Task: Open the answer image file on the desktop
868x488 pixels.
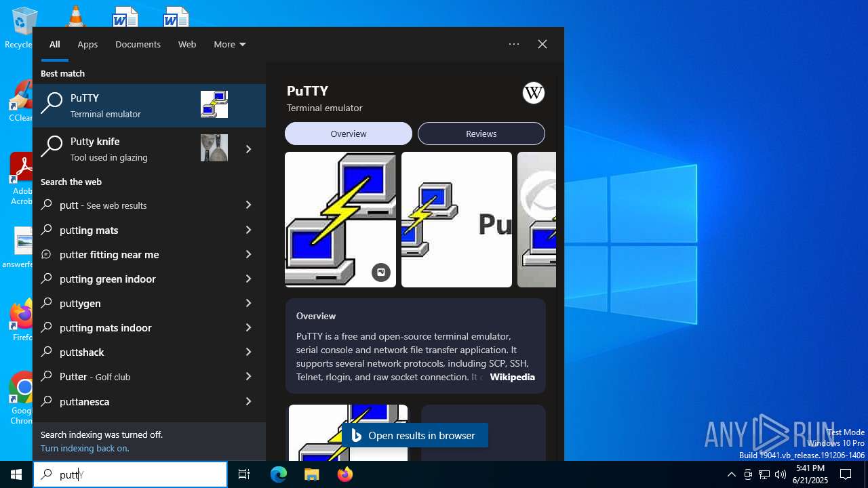Action: pos(20,247)
